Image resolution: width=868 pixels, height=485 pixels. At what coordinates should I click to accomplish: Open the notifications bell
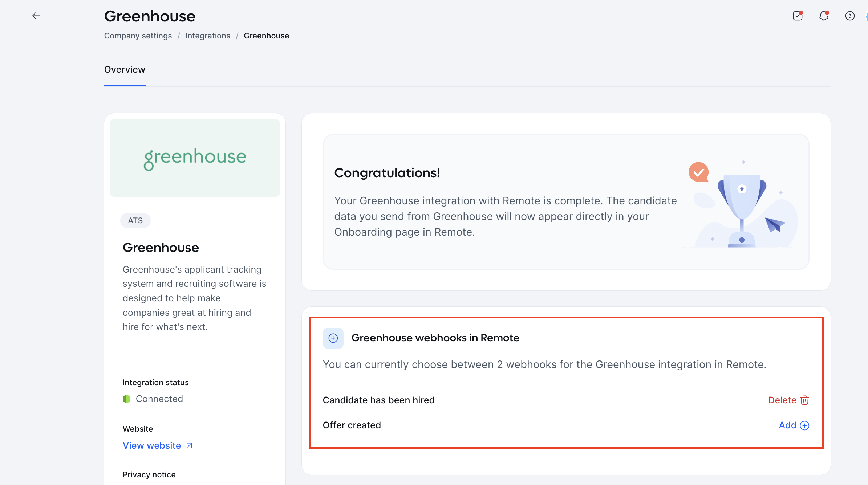tap(824, 16)
